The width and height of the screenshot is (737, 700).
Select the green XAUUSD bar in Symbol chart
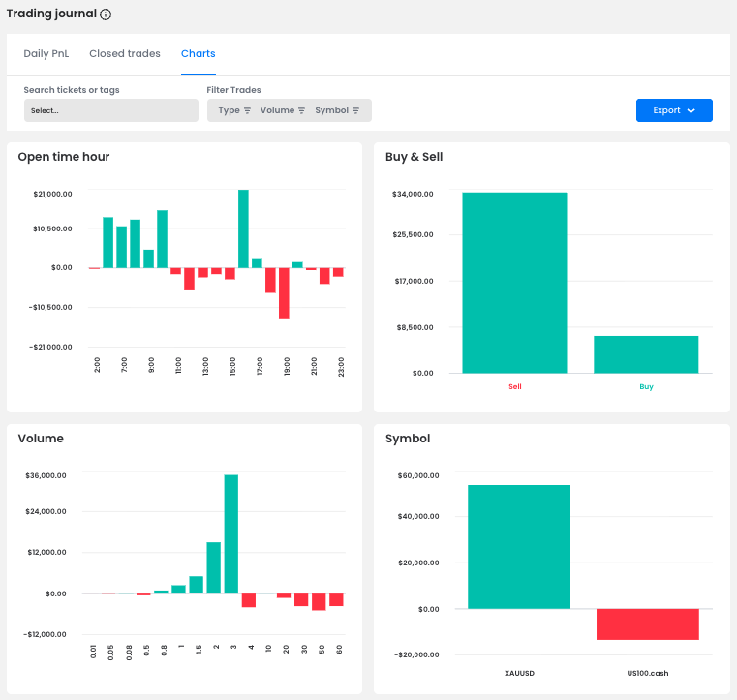tap(519, 547)
